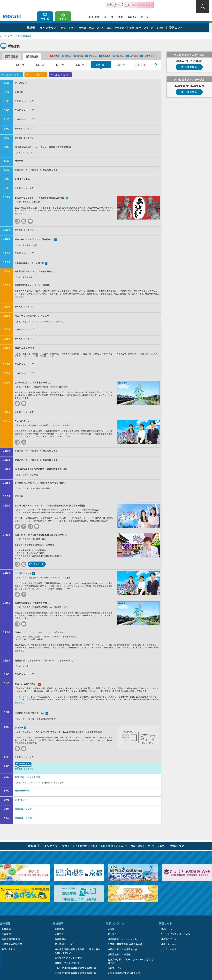Switch to the テレビ tab
Screen dimensions: 212x980
click(x=45, y=16)
